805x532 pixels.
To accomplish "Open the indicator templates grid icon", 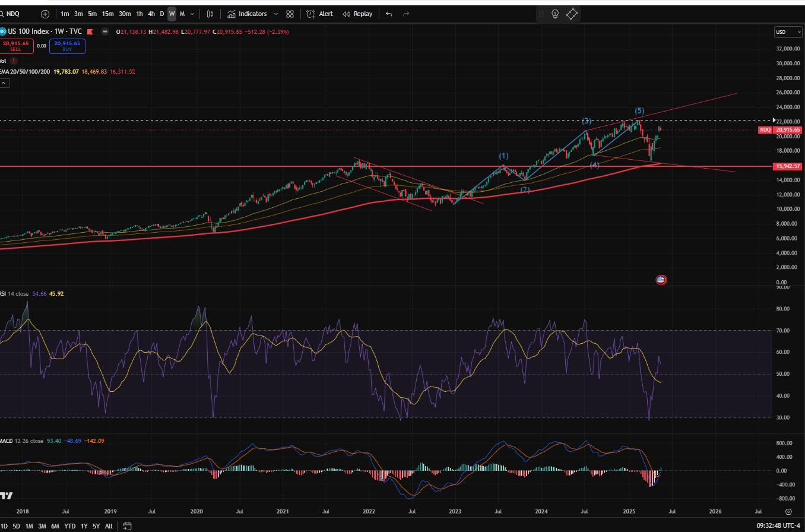I will (x=290, y=14).
